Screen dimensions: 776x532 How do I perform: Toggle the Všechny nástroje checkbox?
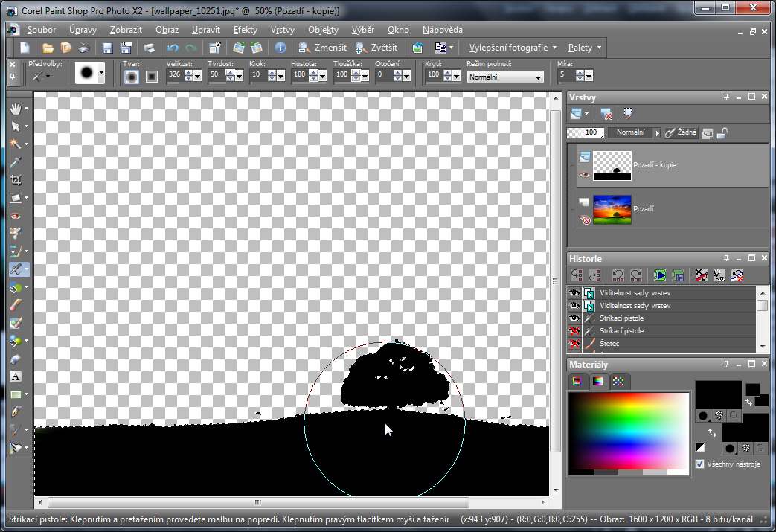pyautogui.click(x=699, y=464)
